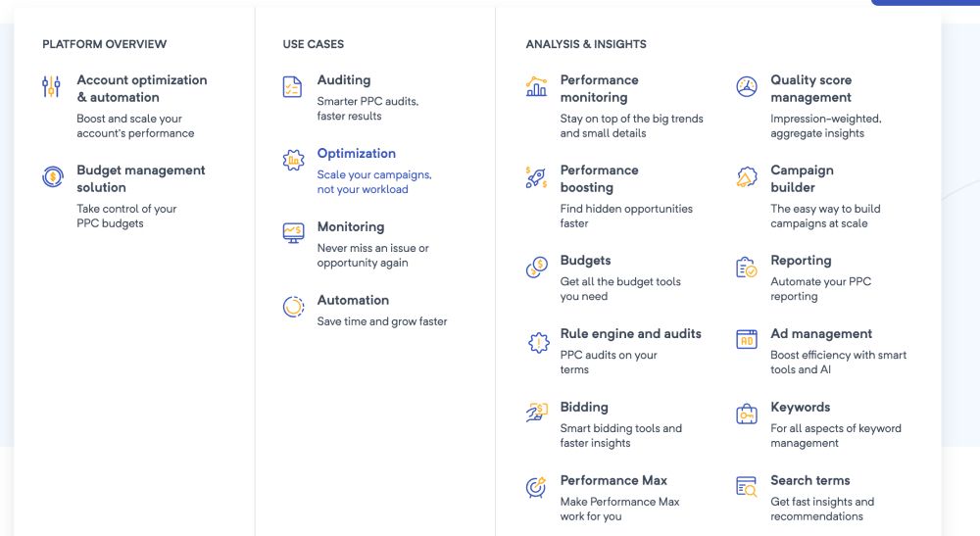Click the Performance monitoring chart icon

pos(536,86)
